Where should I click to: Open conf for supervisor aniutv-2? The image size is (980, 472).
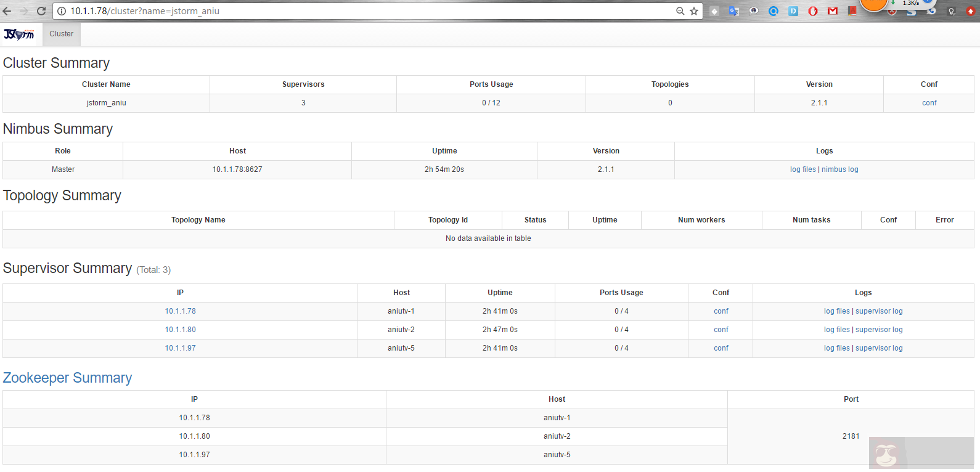coord(721,330)
